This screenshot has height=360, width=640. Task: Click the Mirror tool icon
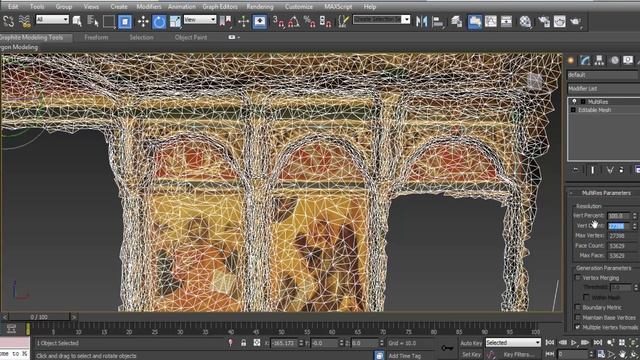click(421, 21)
